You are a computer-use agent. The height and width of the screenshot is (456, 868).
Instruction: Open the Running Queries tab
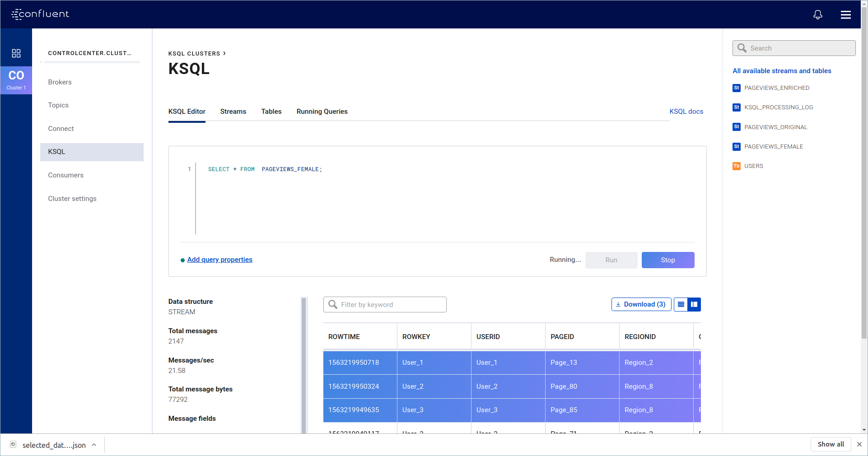pos(322,112)
